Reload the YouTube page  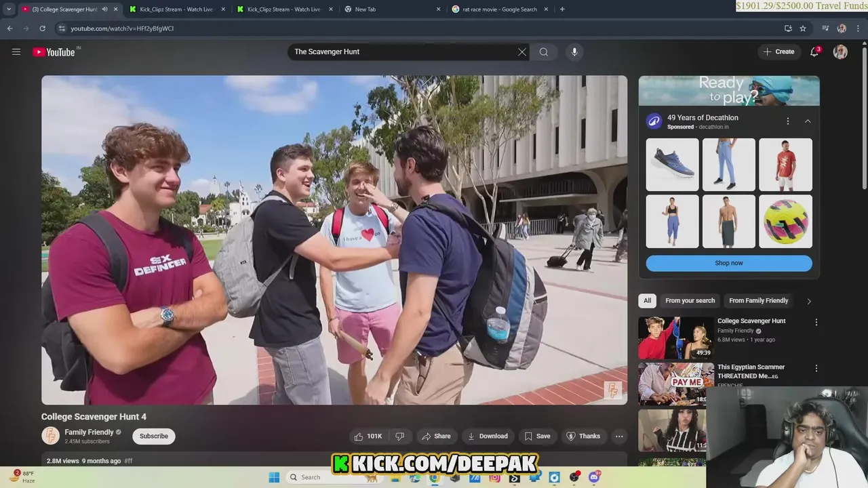pos(42,28)
